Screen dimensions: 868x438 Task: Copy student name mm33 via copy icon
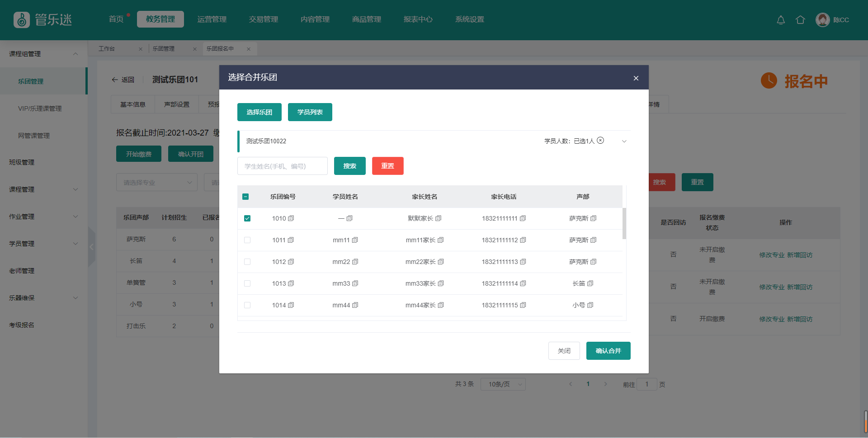pos(355,283)
